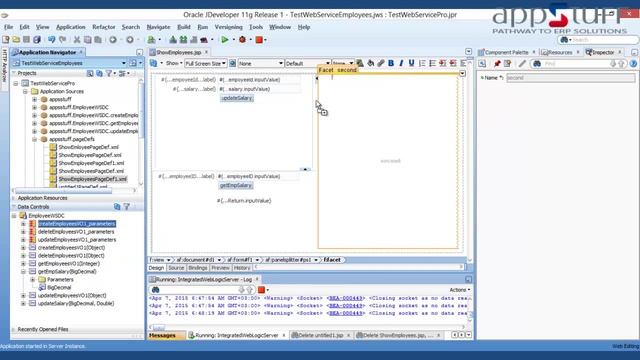Switch to the Source tab

176,268
